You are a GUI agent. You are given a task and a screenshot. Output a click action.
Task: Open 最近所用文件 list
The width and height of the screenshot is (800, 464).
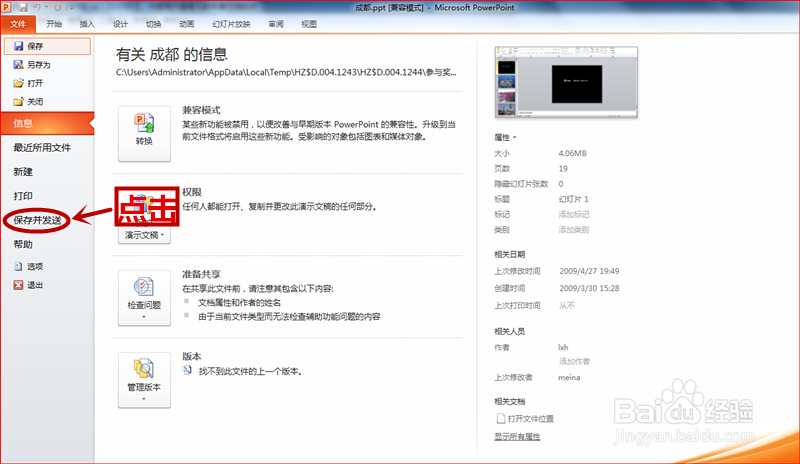[42, 148]
